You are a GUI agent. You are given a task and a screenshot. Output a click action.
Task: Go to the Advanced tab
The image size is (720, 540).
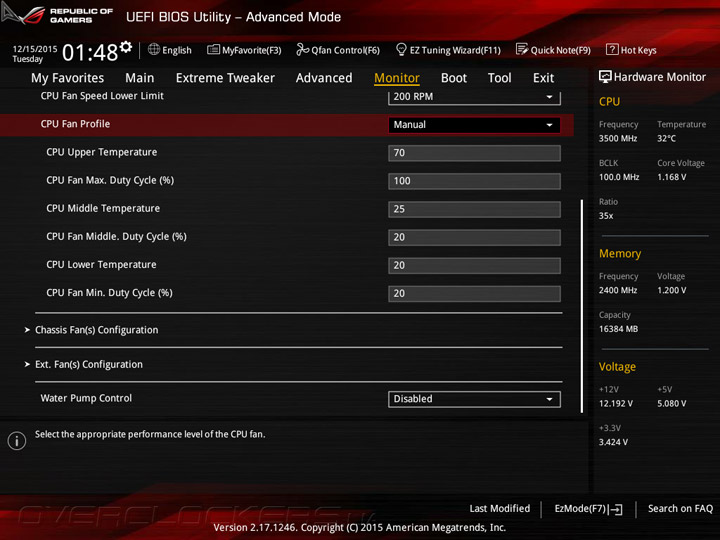324,78
